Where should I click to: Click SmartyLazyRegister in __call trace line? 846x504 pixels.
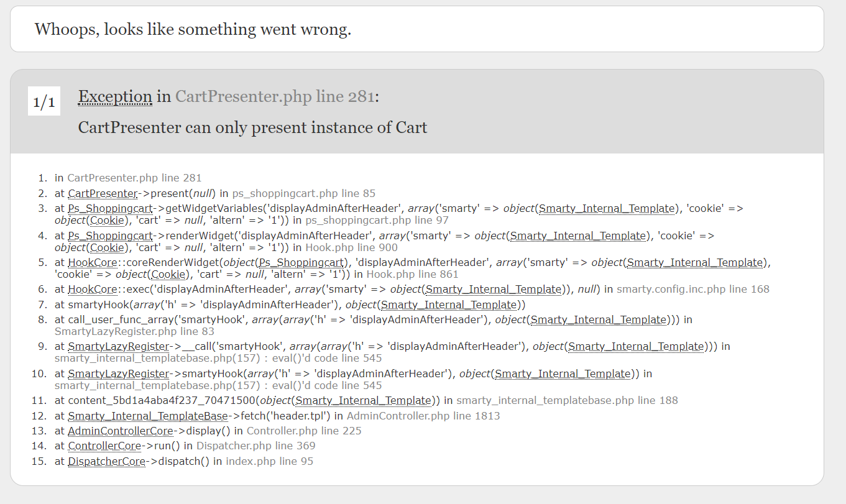click(x=118, y=346)
